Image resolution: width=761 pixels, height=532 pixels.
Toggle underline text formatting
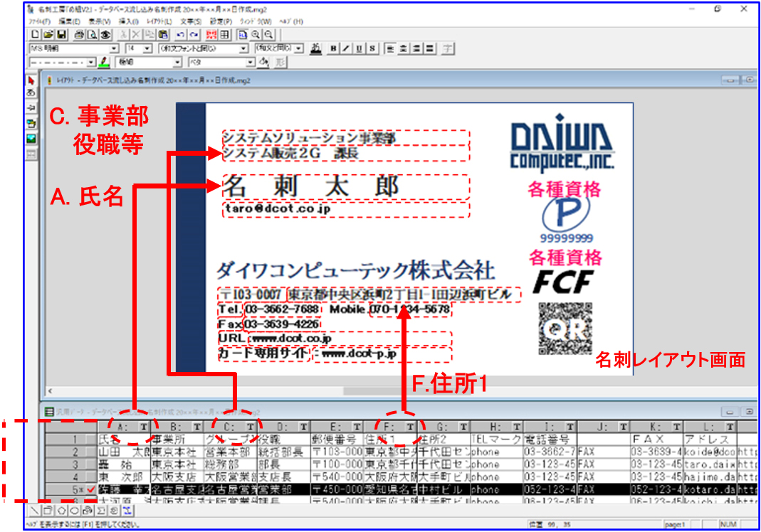[x=357, y=48]
